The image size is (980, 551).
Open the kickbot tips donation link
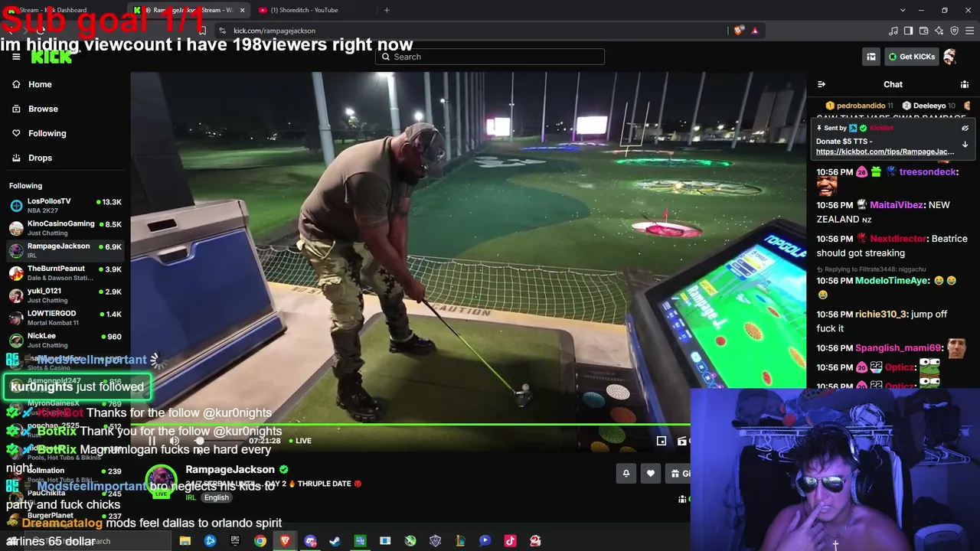(885, 152)
